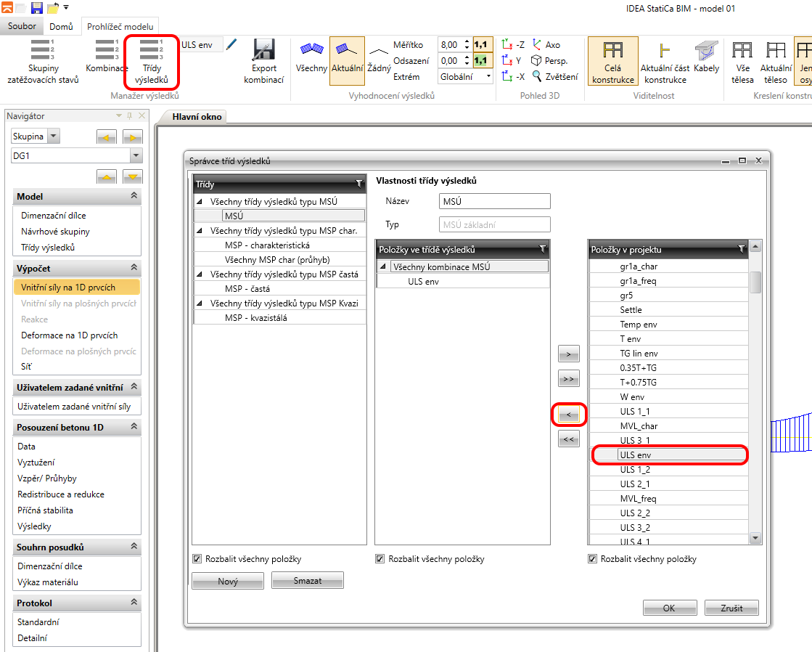Show Celá konstrukce visibility
Screen dimensions: 812x652
[612, 61]
